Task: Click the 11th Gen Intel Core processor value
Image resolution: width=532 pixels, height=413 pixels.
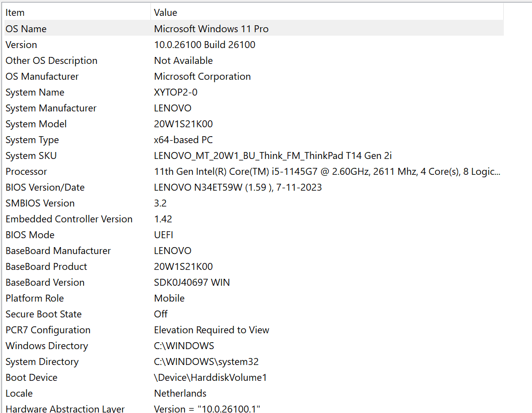Action: [x=327, y=171]
